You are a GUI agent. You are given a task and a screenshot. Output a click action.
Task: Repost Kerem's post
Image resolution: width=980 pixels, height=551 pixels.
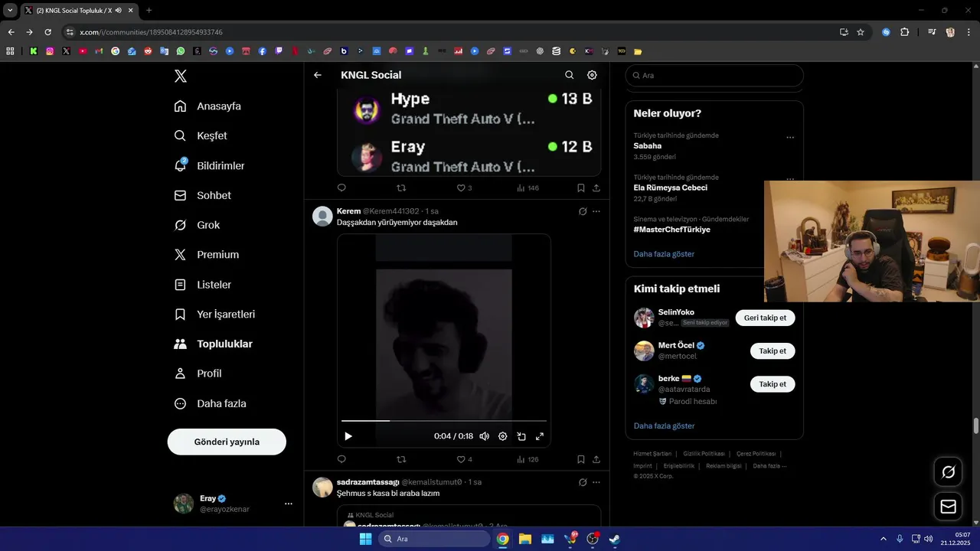401,459
